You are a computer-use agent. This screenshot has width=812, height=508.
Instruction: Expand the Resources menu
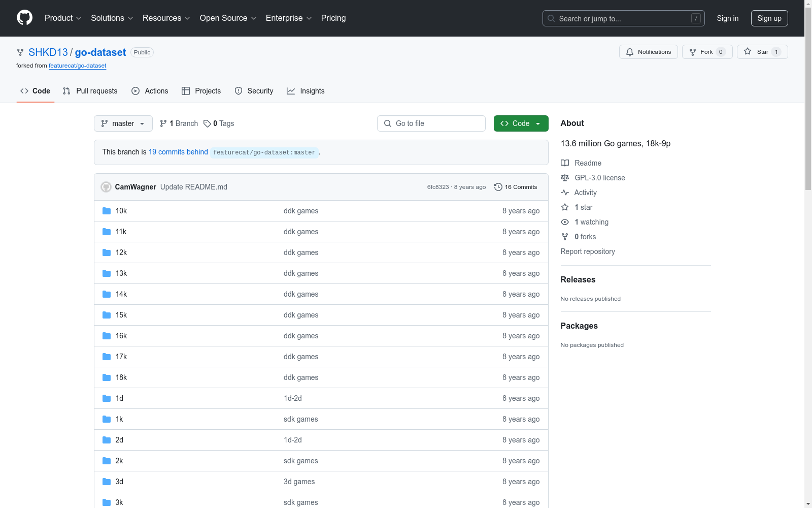coord(166,18)
